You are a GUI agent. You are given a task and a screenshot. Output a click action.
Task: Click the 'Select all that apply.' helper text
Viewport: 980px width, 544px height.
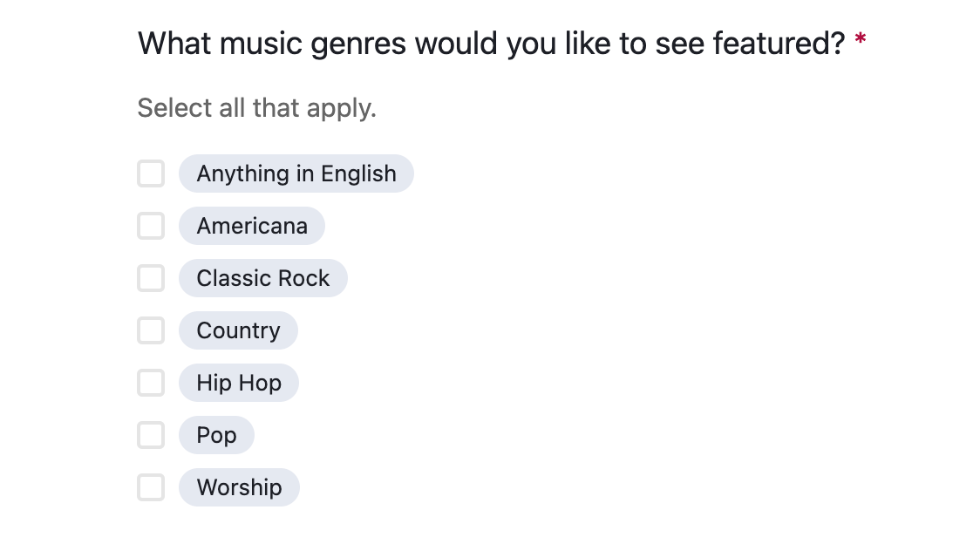click(x=257, y=108)
